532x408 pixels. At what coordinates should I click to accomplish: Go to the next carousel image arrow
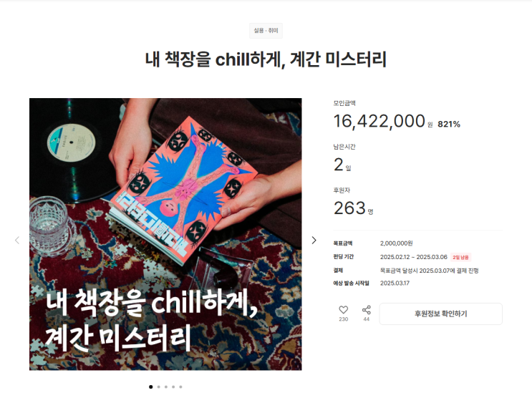pyautogui.click(x=314, y=240)
